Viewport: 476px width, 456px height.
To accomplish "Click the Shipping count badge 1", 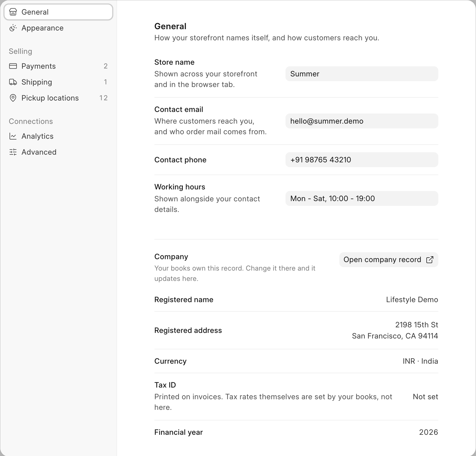I will (x=106, y=82).
